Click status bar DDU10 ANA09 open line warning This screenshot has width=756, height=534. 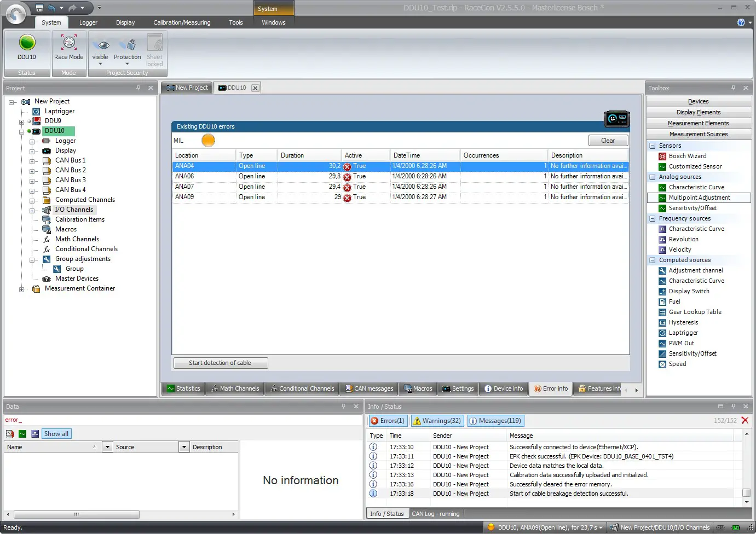[x=545, y=527]
